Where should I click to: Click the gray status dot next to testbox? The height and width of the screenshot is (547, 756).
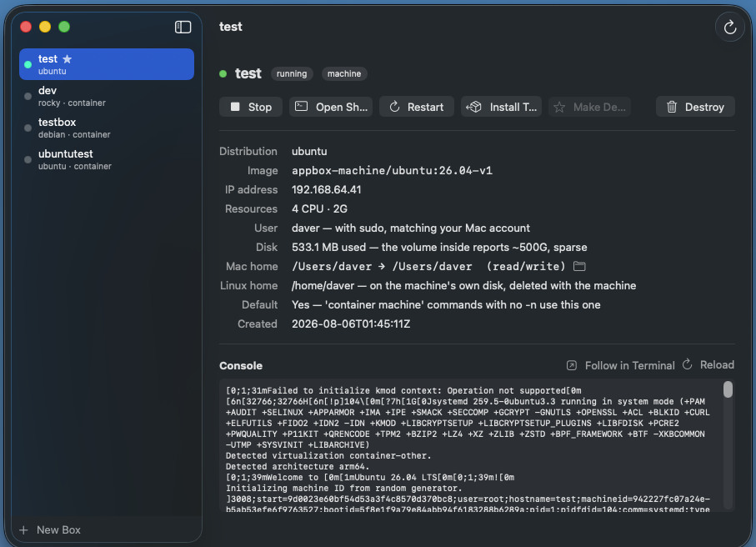pos(28,128)
